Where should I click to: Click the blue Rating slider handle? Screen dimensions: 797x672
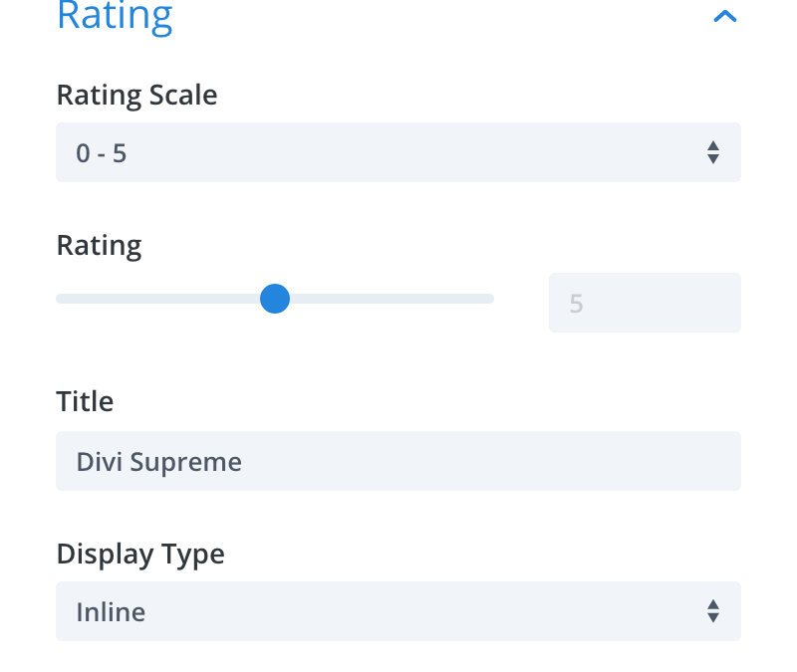tap(274, 299)
